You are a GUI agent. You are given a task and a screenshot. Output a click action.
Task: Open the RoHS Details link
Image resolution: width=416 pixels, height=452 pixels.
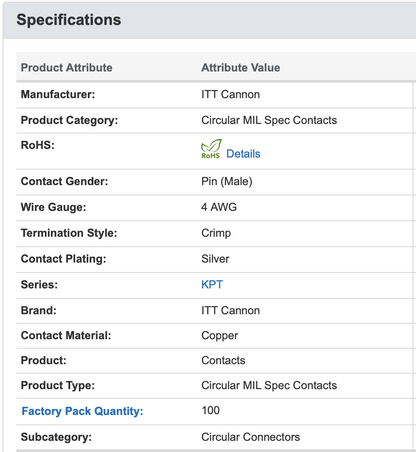[243, 154]
